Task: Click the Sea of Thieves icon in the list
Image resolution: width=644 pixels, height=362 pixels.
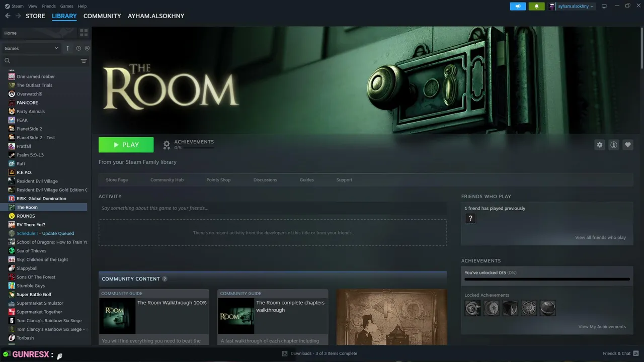Action: pyautogui.click(x=12, y=251)
